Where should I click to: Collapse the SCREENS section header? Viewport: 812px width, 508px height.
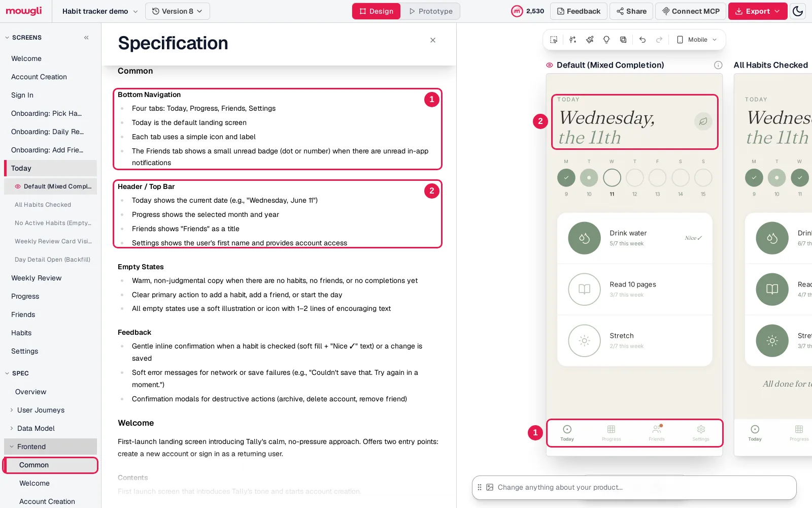pos(24,38)
